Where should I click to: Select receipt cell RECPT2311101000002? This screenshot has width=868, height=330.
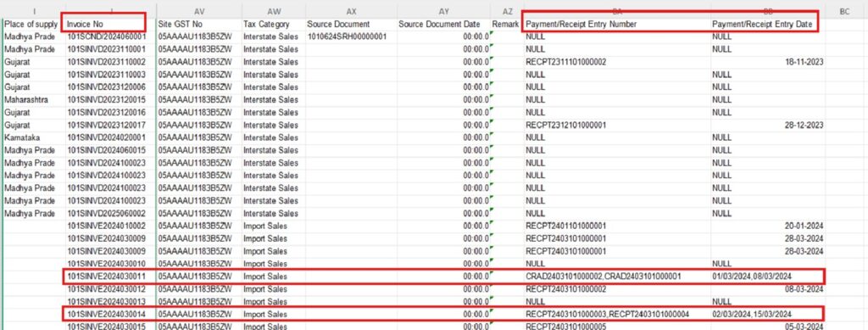(617, 62)
